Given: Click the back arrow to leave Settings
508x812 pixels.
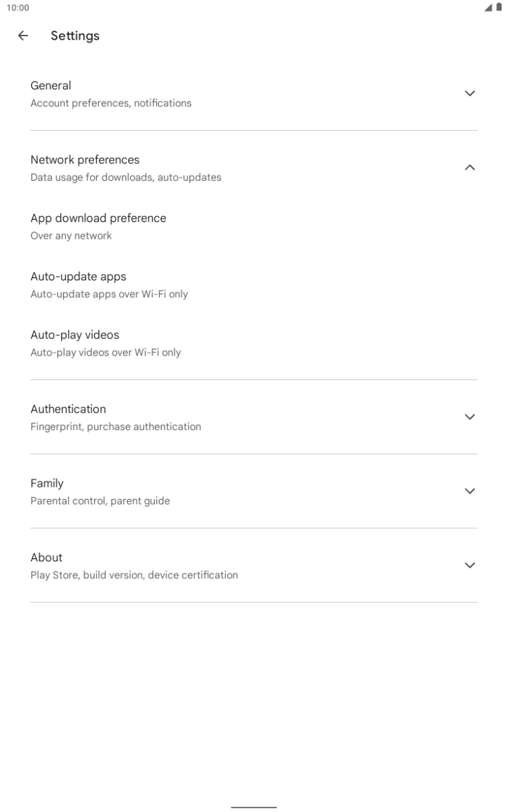Looking at the screenshot, I should tap(23, 36).
